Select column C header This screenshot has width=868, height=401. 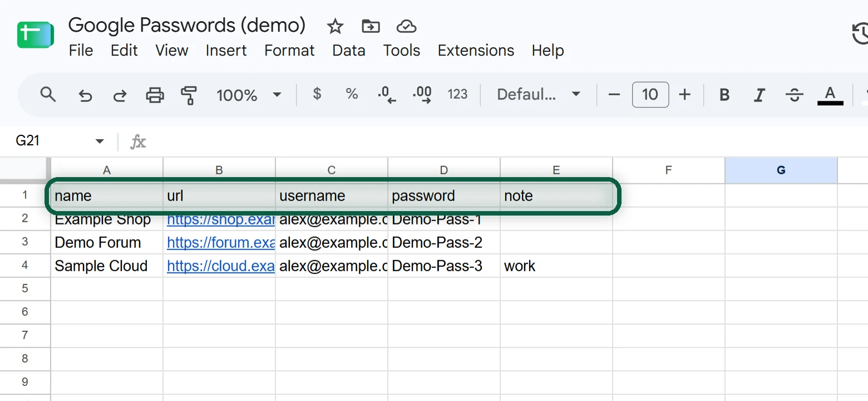[x=332, y=170]
